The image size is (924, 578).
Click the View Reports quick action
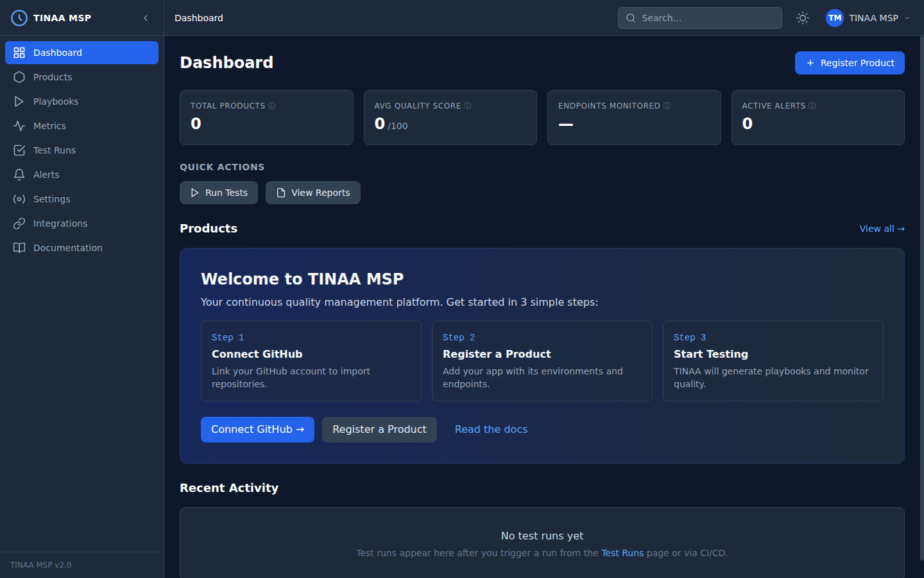click(x=313, y=193)
